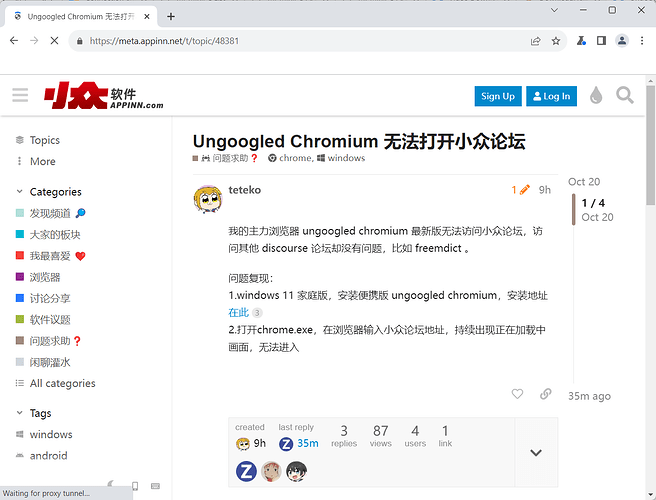Toggle the browser side panel
The width and height of the screenshot is (656, 500).
point(601,41)
